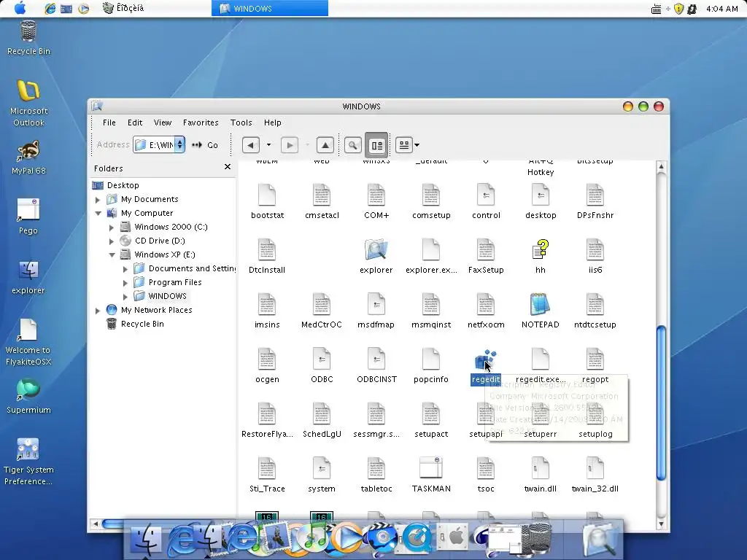Click the Go button beside address bar
Viewport: 747px width, 560px height.
coord(206,145)
